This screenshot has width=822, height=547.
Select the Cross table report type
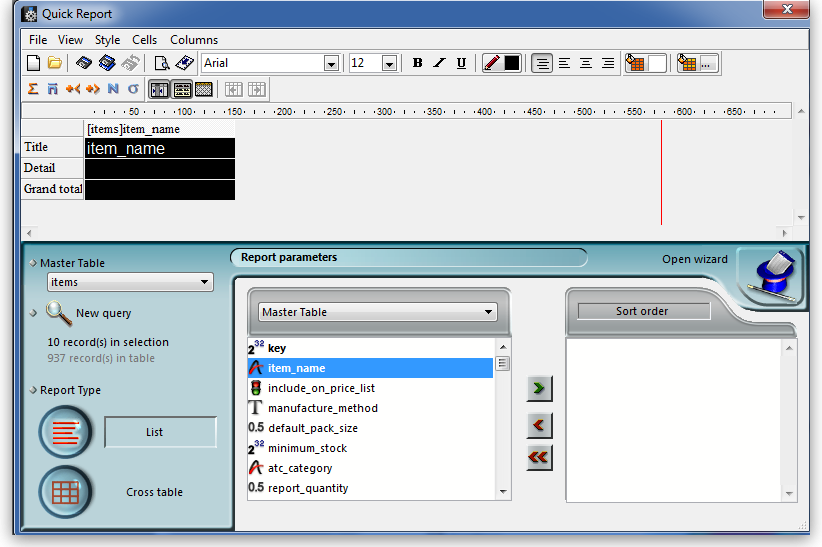[x=66, y=492]
